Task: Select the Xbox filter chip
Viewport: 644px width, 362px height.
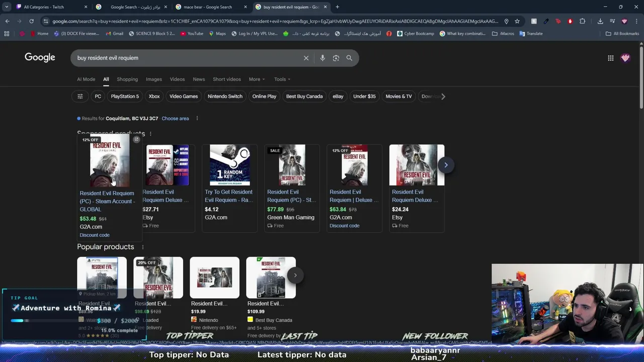Action: (x=154, y=96)
